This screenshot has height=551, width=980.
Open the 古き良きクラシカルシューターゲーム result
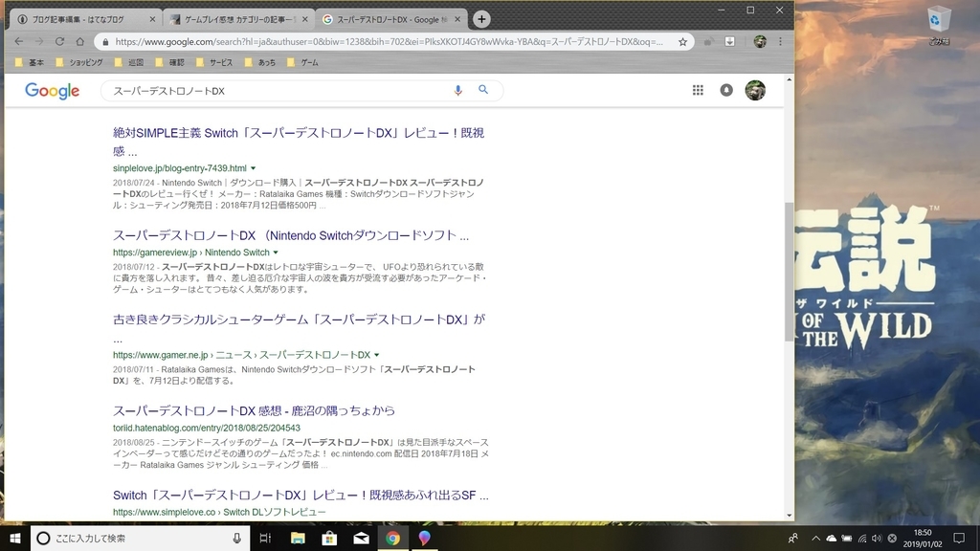point(299,329)
